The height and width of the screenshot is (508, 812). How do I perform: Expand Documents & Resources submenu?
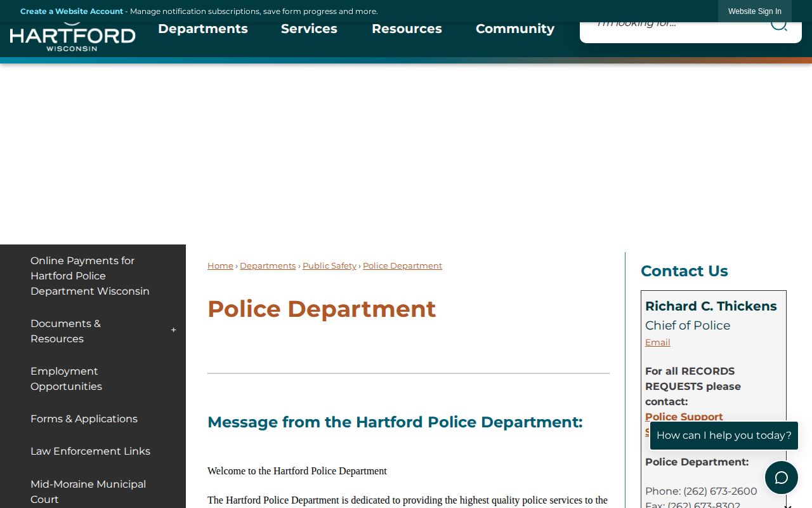173,330
